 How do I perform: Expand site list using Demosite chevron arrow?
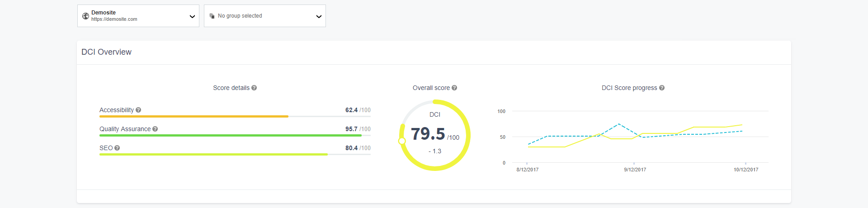[x=192, y=16]
